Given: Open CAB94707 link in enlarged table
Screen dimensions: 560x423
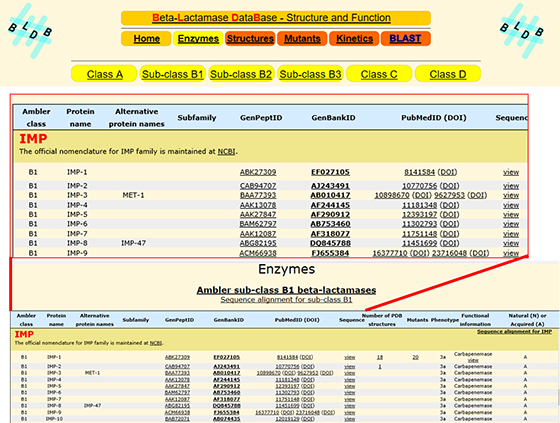Looking at the screenshot, I should 258,186.
